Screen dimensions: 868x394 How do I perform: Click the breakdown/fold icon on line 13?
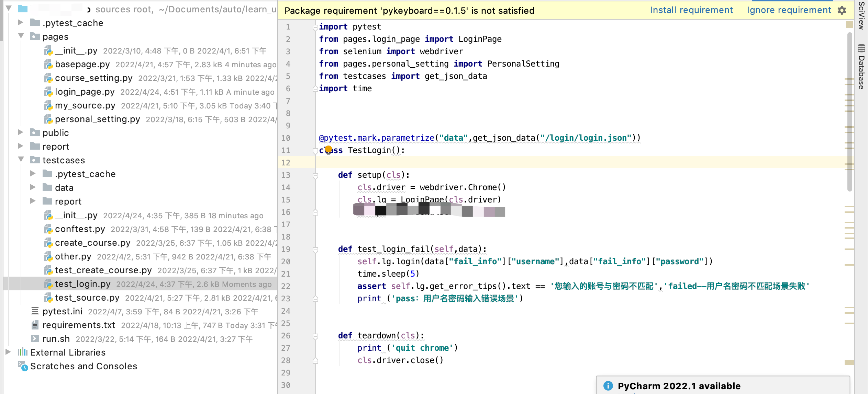[314, 175]
